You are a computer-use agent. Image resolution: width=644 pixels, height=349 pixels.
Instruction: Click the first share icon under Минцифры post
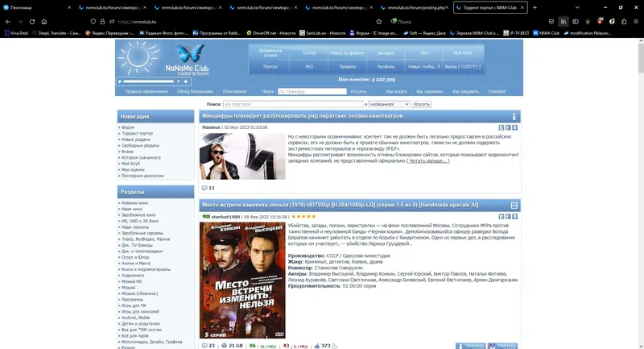(501, 128)
